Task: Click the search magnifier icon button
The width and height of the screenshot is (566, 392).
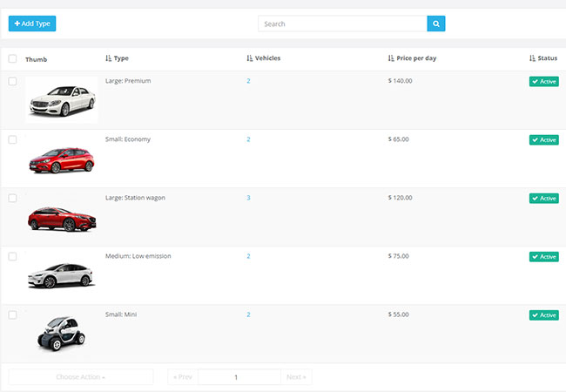Action: pyautogui.click(x=435, y=24)
